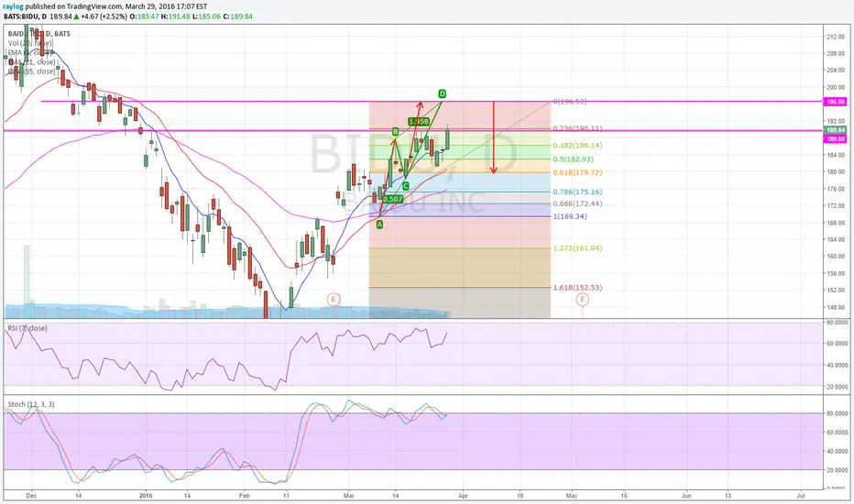Select the 1.272(161.94) Fibonacci level label

(577, 248)
